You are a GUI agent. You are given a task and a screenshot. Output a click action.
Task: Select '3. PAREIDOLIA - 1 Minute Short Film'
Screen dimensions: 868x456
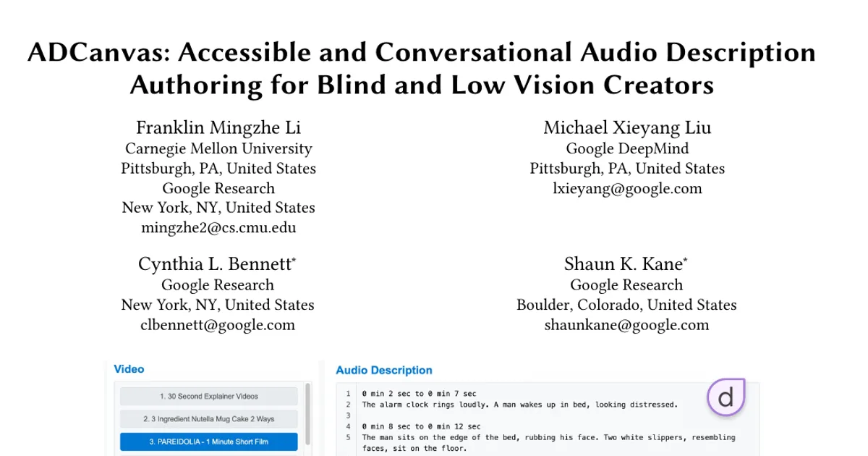[x=209, y=442]
